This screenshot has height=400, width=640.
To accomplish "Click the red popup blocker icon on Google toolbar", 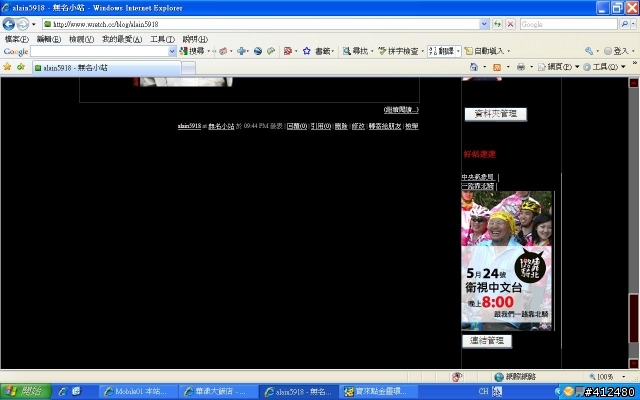I will pos(288,51).
